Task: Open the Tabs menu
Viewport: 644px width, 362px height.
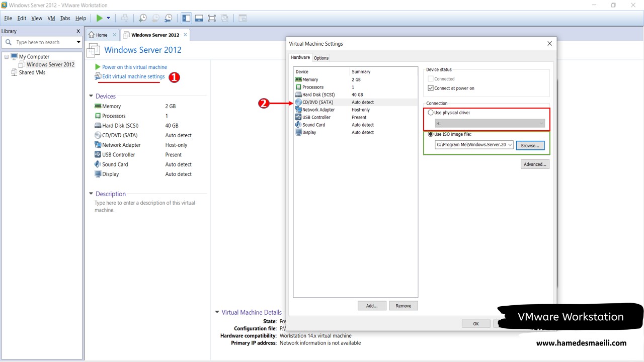Action: 65,18
